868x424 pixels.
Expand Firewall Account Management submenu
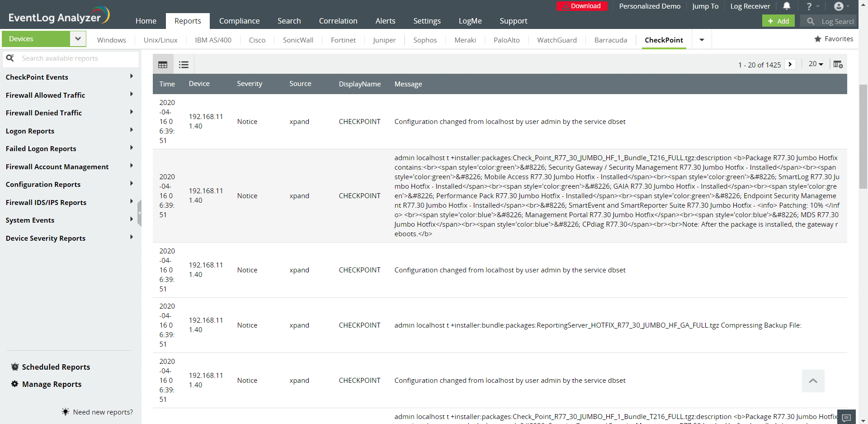tap(132, 166)
